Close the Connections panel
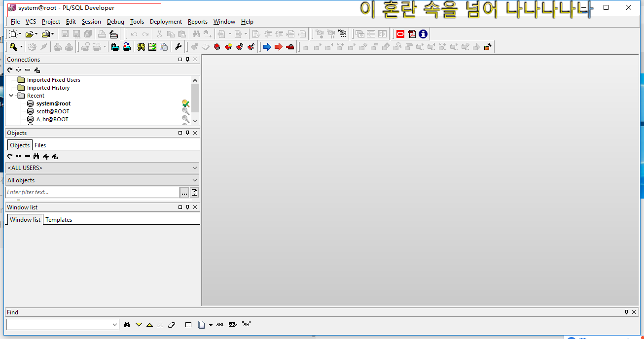 tap(195, 60)
